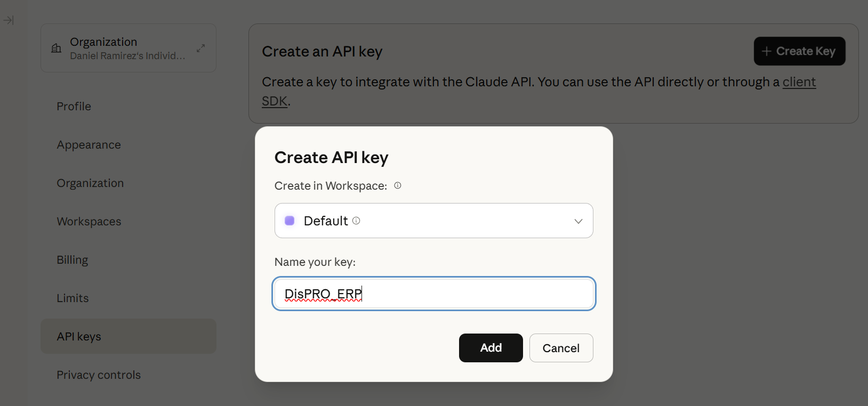Select Workspaces in the sidebar
868x406 pixels.
click(x=89, y=222)
